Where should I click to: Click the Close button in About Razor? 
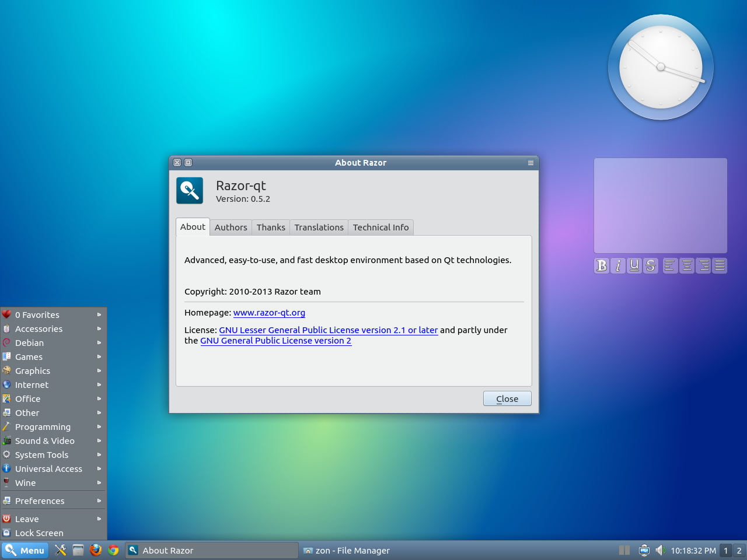click(507, 398)
